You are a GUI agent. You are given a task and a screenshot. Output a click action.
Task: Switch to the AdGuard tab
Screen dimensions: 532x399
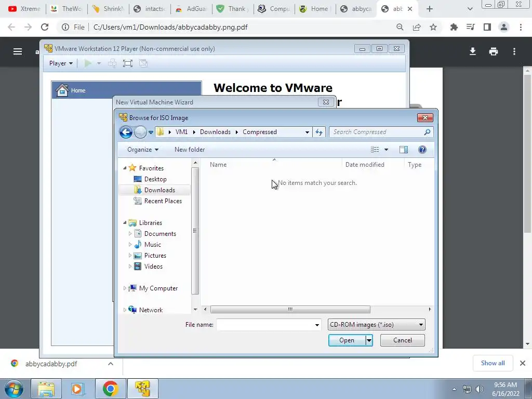192,9
